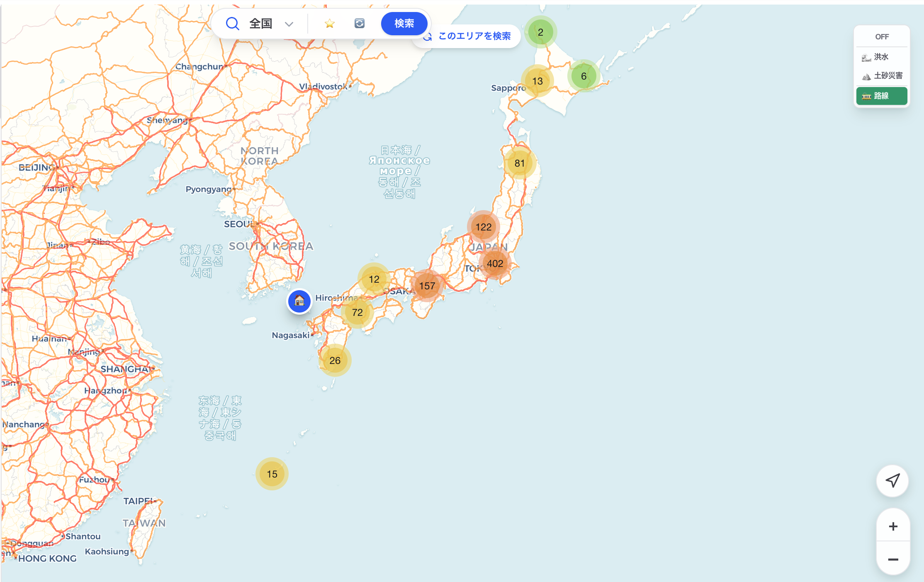Zoom out with the minus button

click(x=893, y=559)
